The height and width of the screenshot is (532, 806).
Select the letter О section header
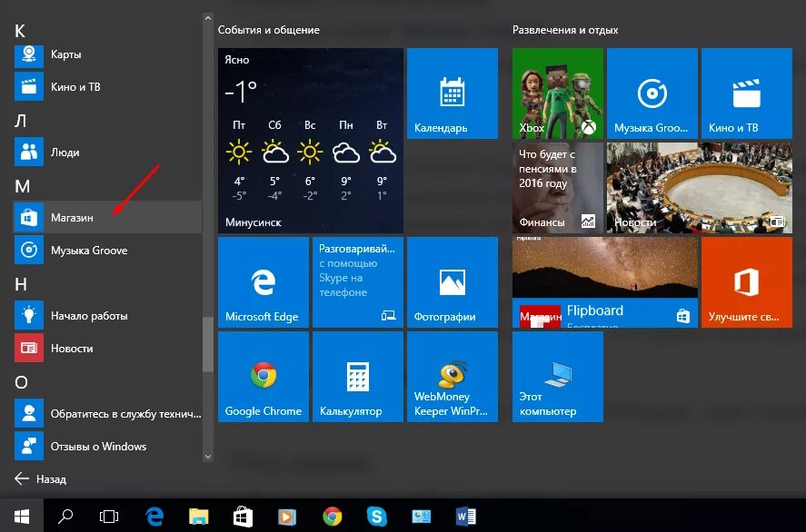tap(21, 382)
